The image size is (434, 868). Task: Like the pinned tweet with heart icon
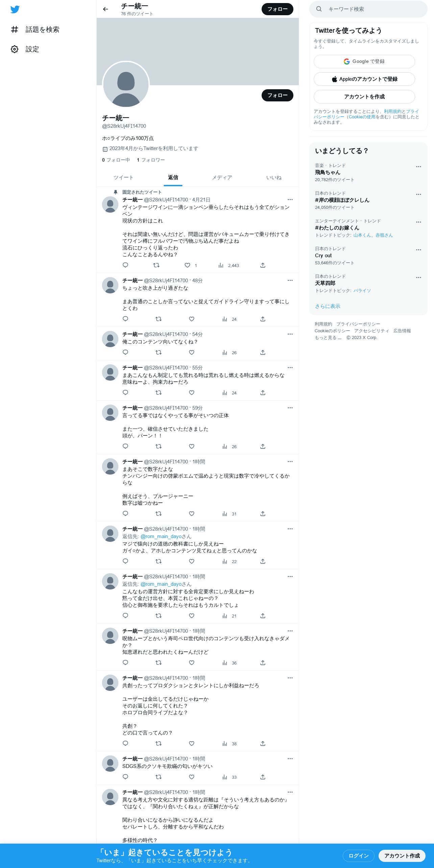pyautogui.click(x=187, y=265)
